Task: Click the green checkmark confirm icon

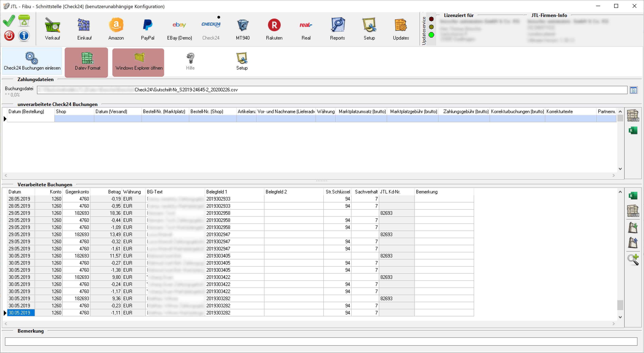Action: [9, 21]
